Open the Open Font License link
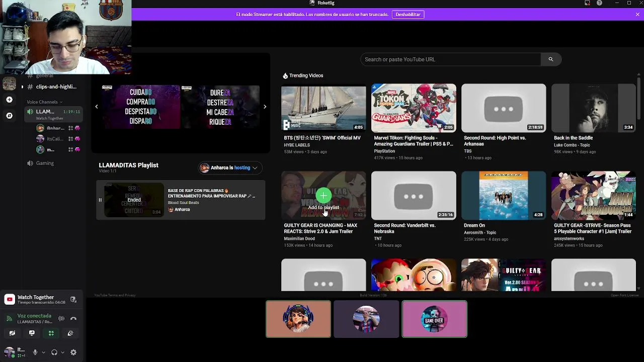The image size is (644, 362). (x=625, y=295)
